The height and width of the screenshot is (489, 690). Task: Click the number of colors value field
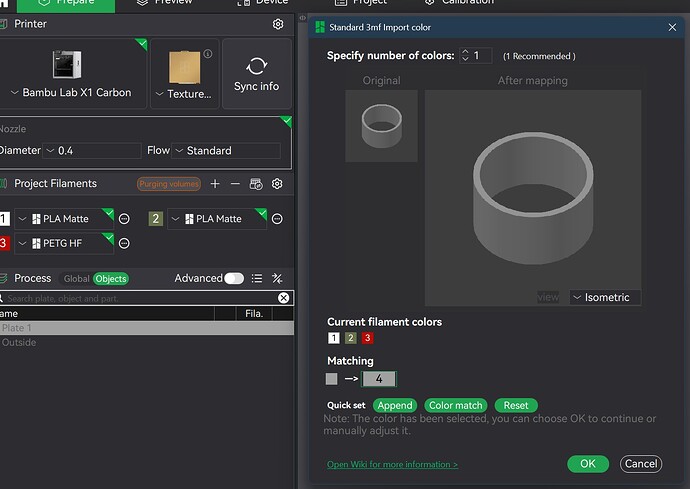[481, 55]
